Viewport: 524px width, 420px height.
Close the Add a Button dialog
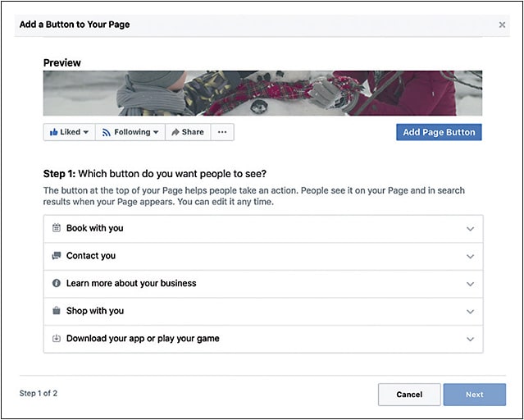pyautogui.click(x=502, y=25)
